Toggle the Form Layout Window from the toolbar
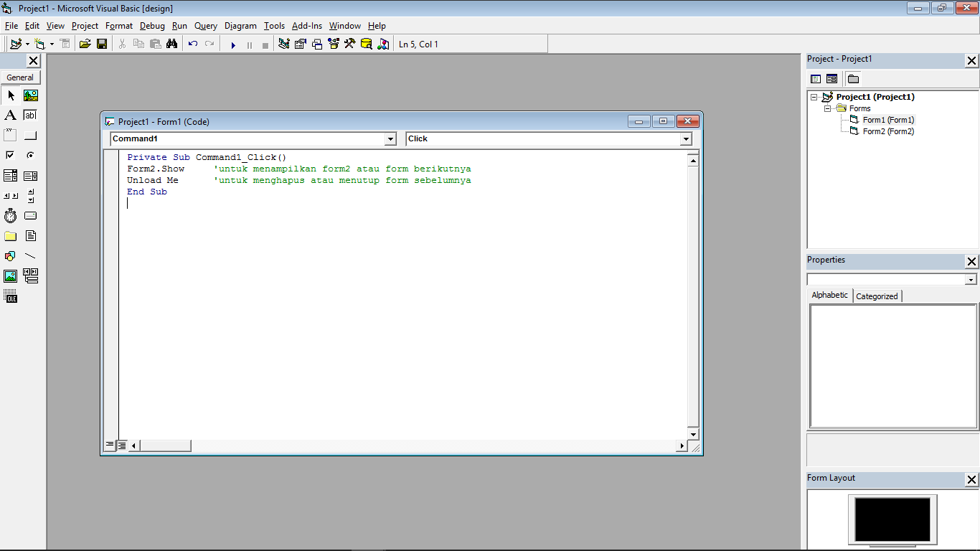Image resolution: width=980 pixels, height=551 pixels. [x=316, y=44]
